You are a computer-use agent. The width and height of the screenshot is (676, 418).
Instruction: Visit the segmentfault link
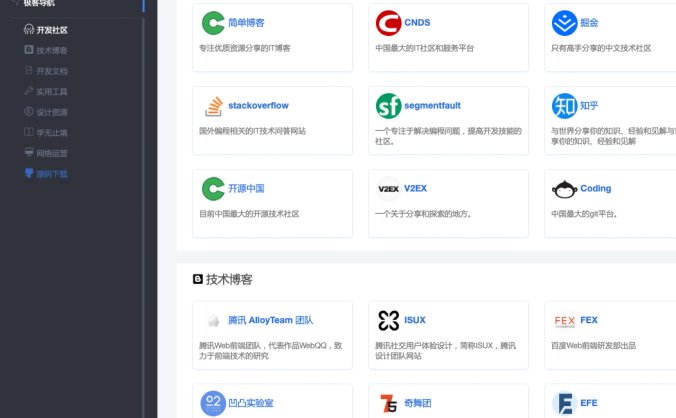432,106
